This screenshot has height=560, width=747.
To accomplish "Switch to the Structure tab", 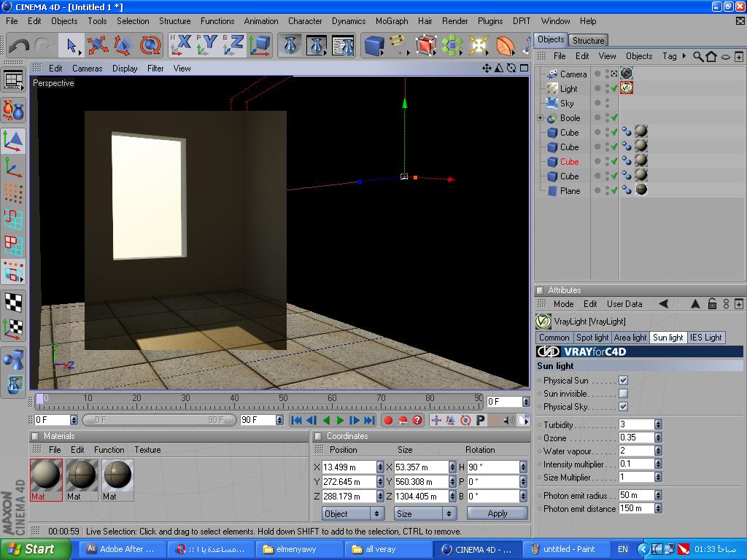I will pyautogui.click(x=589, y=41).
